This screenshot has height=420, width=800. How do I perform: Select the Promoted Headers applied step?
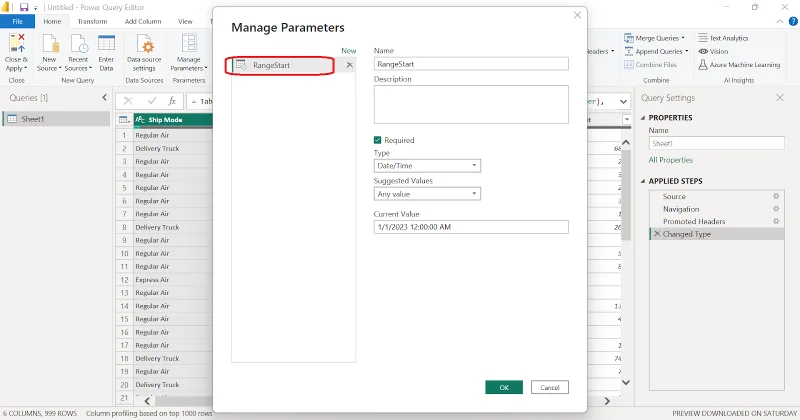tap(694, 221)
